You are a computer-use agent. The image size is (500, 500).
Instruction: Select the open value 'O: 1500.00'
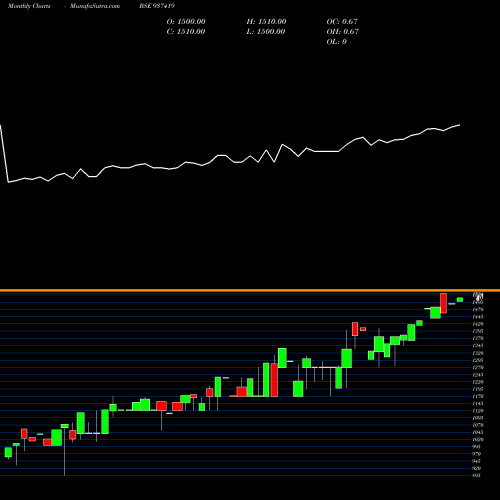[186, 22]
